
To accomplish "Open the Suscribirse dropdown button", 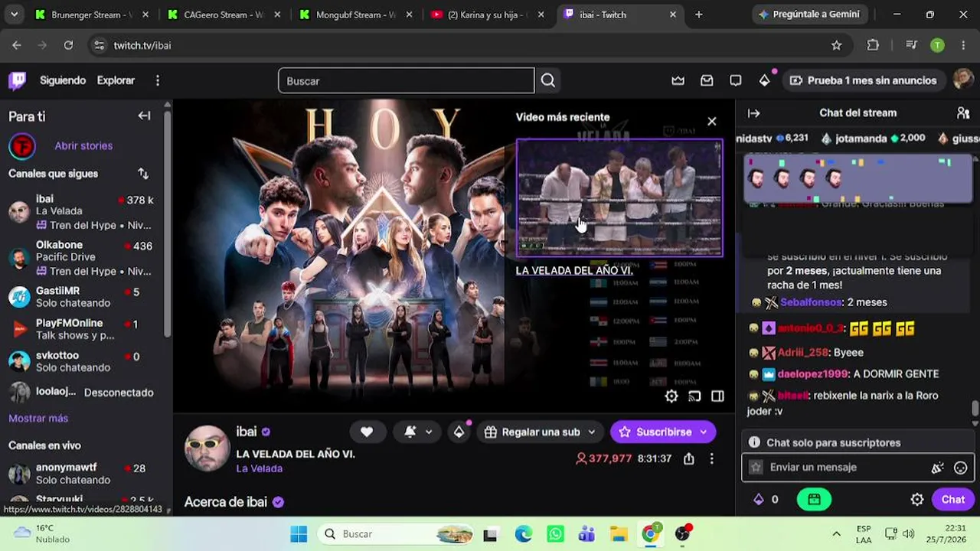I will click(663, 432).
